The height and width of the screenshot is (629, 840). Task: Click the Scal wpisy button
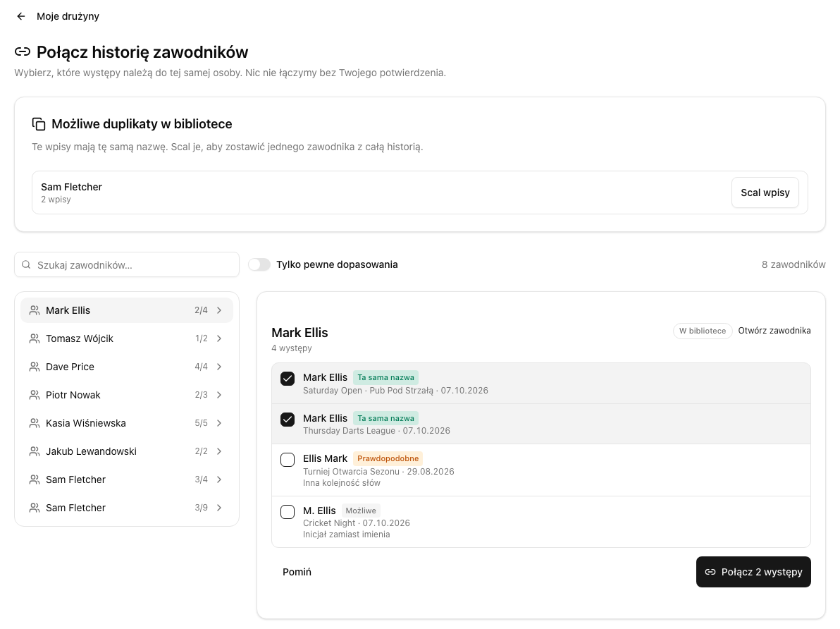[765, 193]
